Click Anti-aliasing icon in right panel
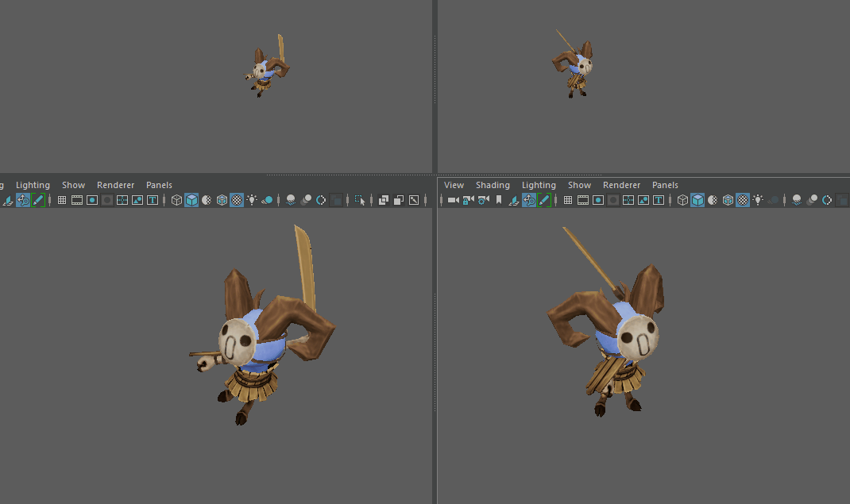This screenshot has height=504, width=850. (827, 200)
